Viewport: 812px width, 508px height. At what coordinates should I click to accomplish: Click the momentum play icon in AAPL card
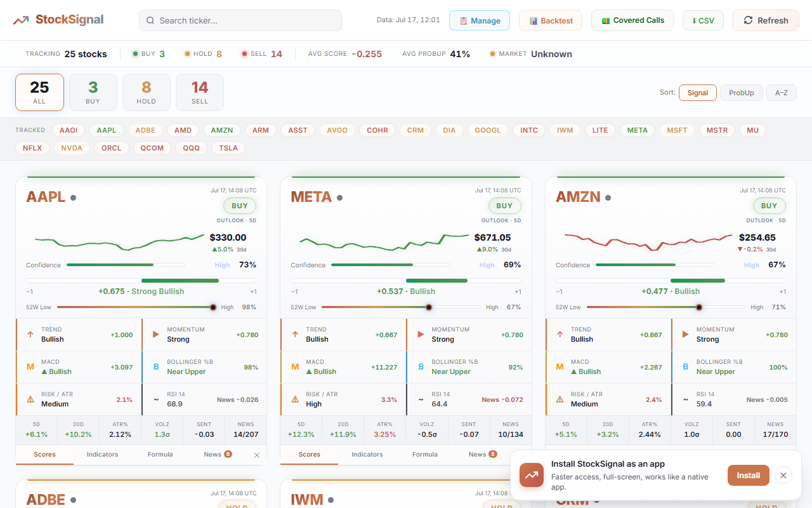[155, 334]
